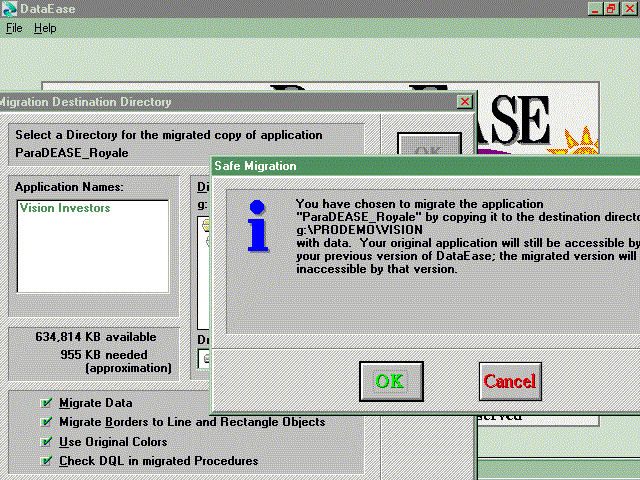
Task: Click the ParaDEASE_Royale application name text
Action: click(x=72, y=153)
